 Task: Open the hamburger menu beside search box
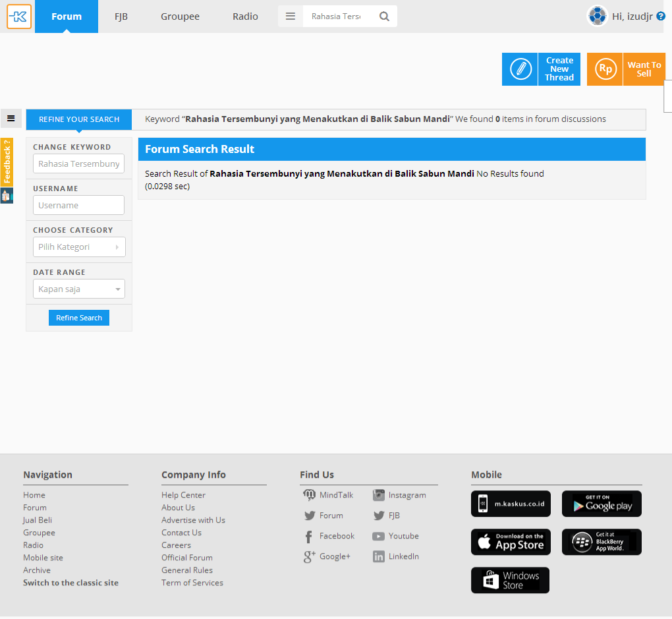coord(291,16)
